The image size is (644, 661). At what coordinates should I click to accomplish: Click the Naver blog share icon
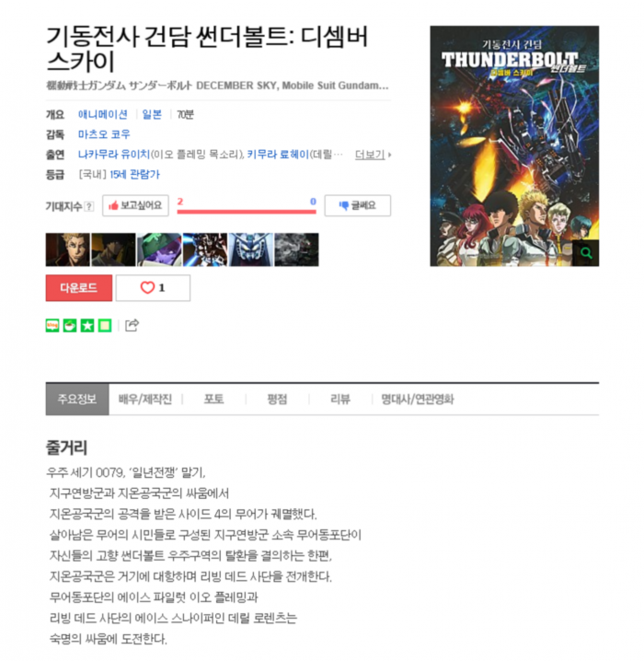click(52, 326)
